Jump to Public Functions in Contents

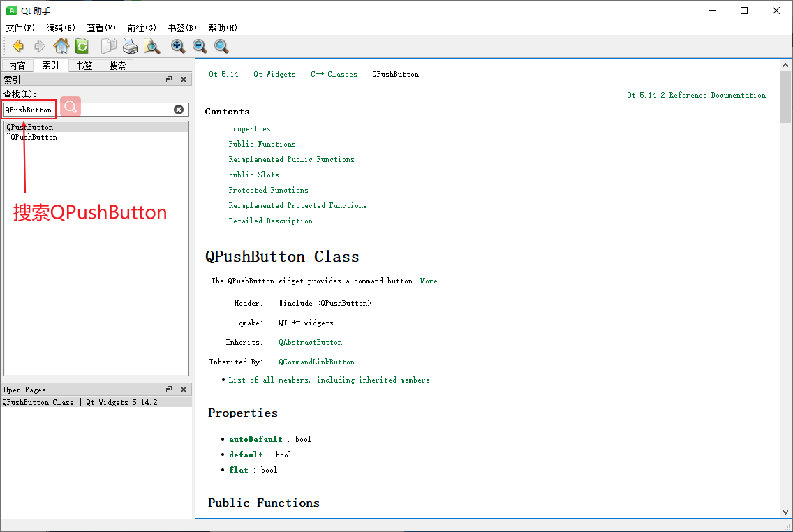(x=262, y=144)
